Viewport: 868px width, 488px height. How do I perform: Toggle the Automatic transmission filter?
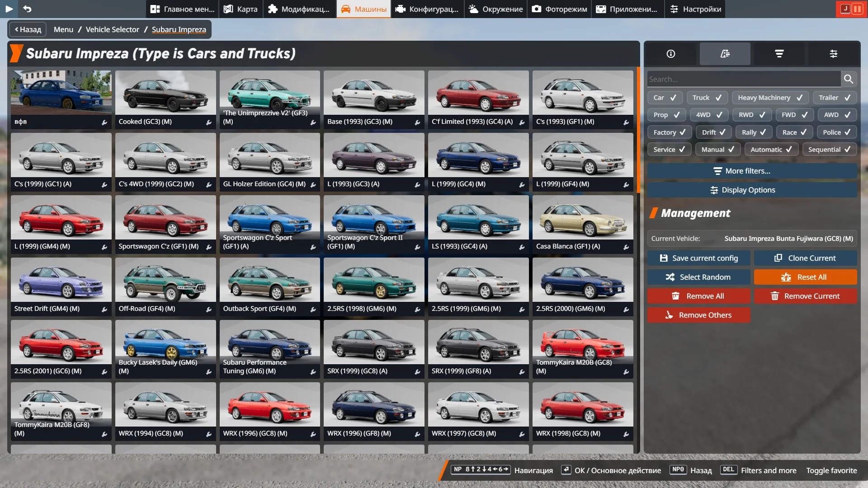pyautogui.click(x=771, y=150)
